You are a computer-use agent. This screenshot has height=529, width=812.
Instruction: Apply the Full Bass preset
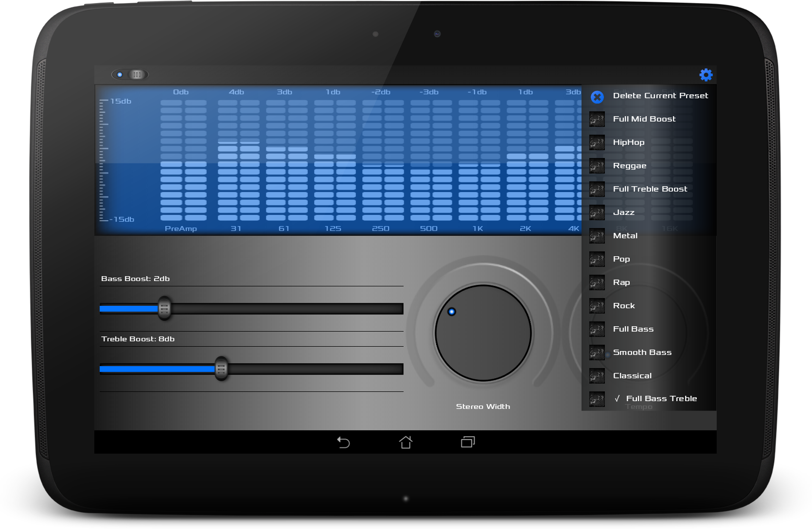pyautogui.click(x=649, y=329)
